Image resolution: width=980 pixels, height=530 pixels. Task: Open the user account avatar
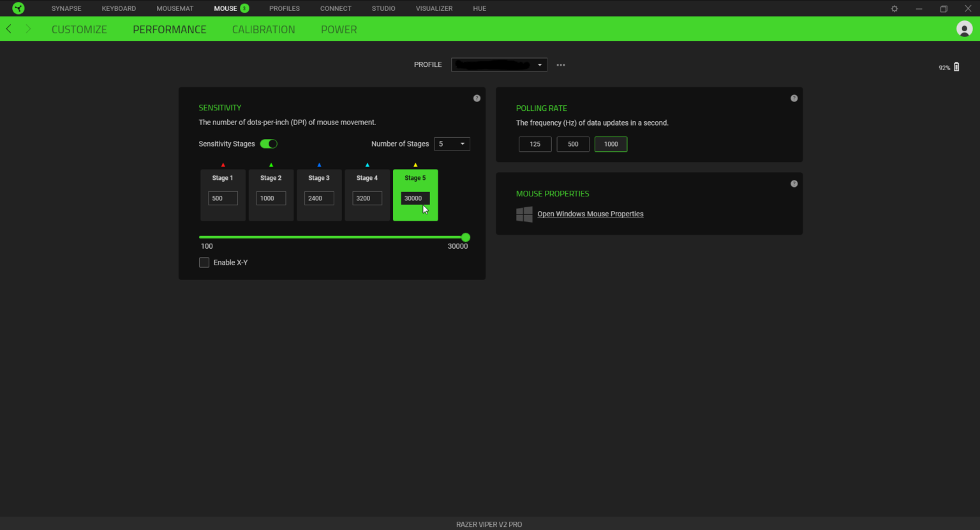[x=964, y=29]
